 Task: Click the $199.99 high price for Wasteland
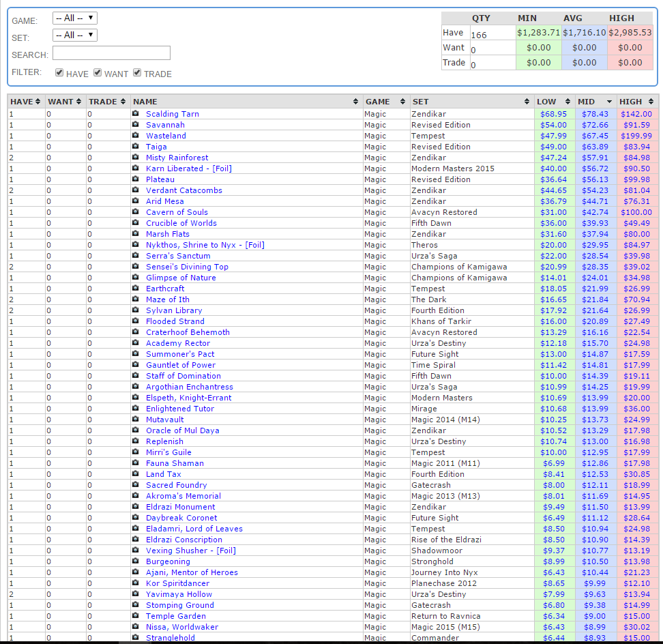tap(636, 136)
